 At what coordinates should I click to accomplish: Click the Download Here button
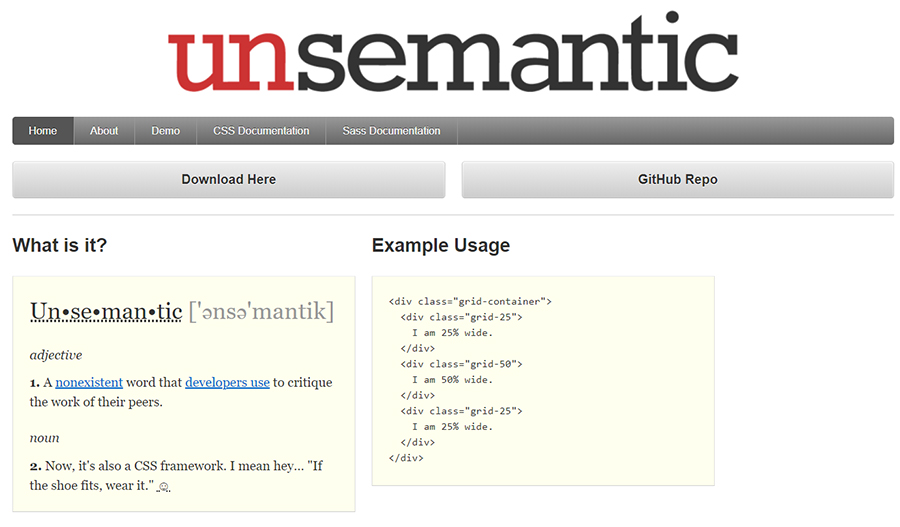(x=229, y=180)
